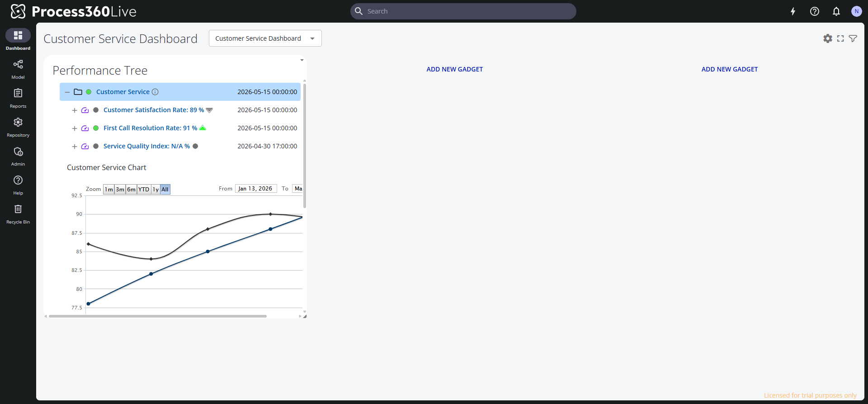
Task: Click the gauge icon for Customer Satisfaction Rate
Action: click(x=85, y=110)
